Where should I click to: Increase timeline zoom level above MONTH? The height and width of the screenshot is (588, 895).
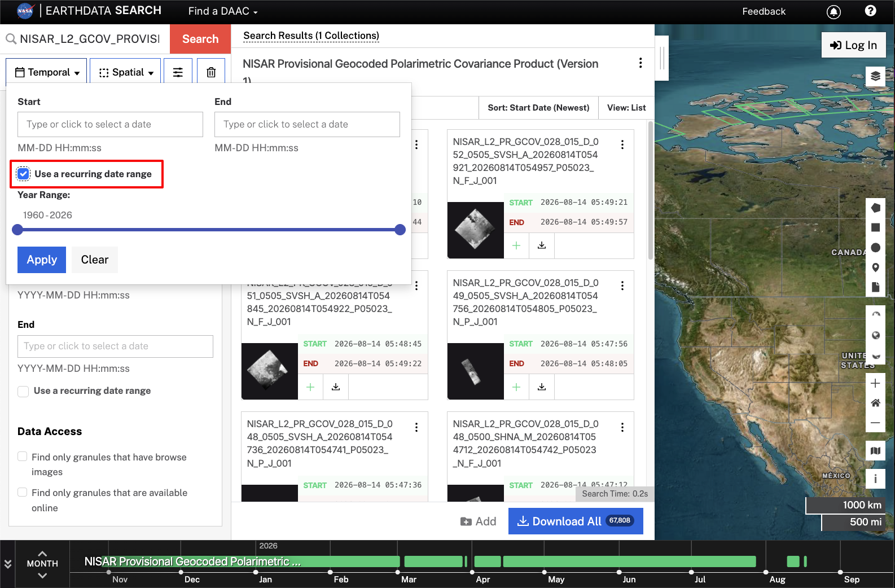(42, 553)
